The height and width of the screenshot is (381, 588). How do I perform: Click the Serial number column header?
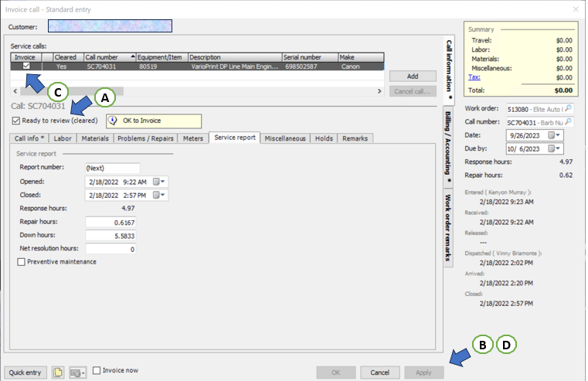click(310, 57)
